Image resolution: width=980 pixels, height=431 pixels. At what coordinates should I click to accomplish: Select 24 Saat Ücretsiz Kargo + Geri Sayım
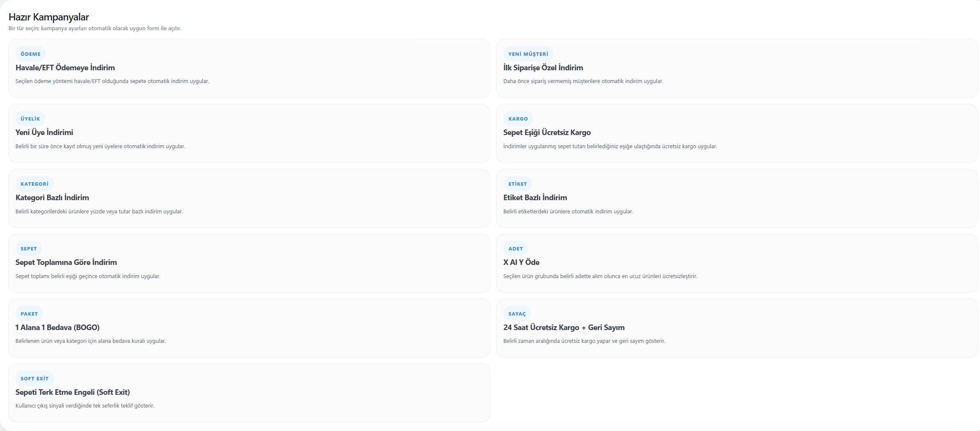[x=737, y=328]
